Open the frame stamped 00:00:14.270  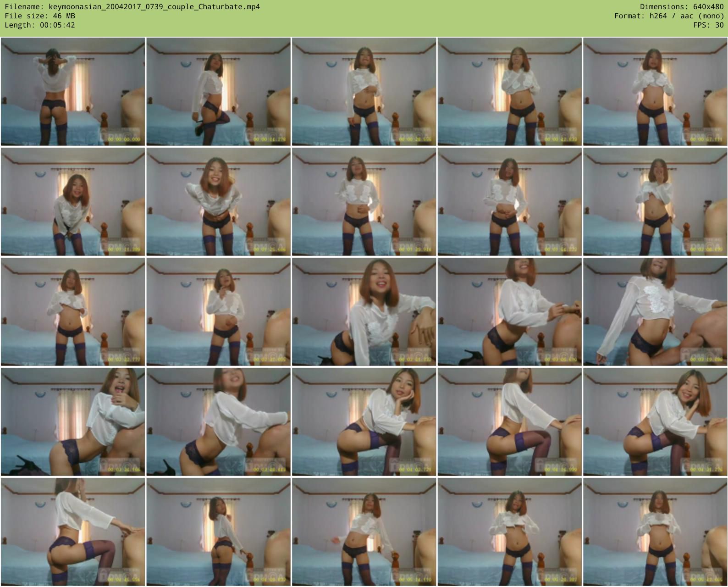coord(218,92)
